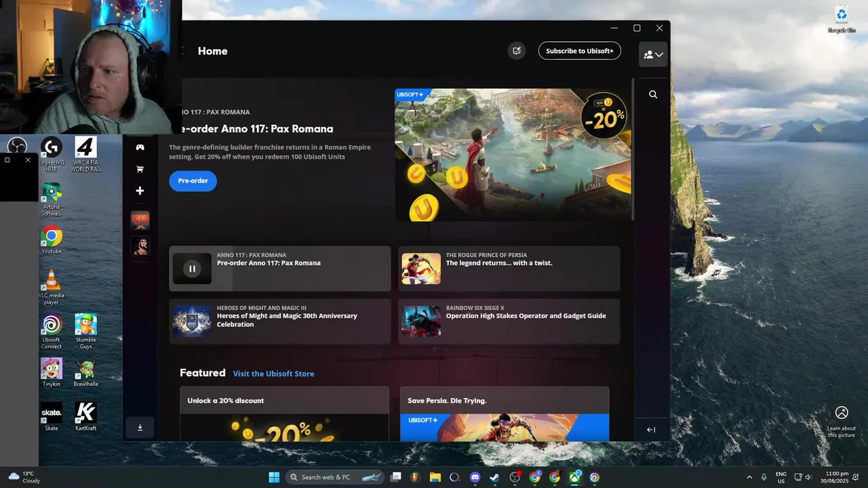Screen dimensions: 868x488
Task: Open Logitech G HUB desktop shortcut
Action: pyautogui.click(x=52, y=155)
